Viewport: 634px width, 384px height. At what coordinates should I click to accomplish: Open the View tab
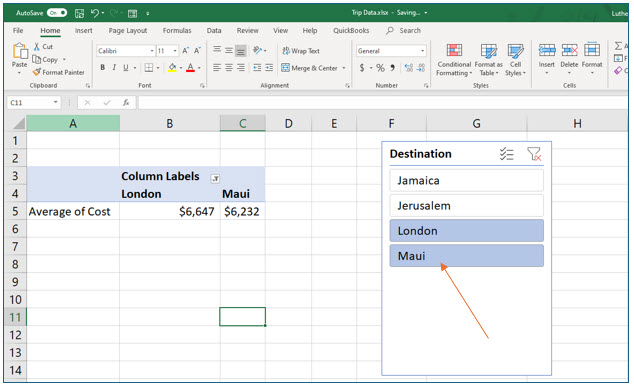pyautogui.click(x=280, y=30)
